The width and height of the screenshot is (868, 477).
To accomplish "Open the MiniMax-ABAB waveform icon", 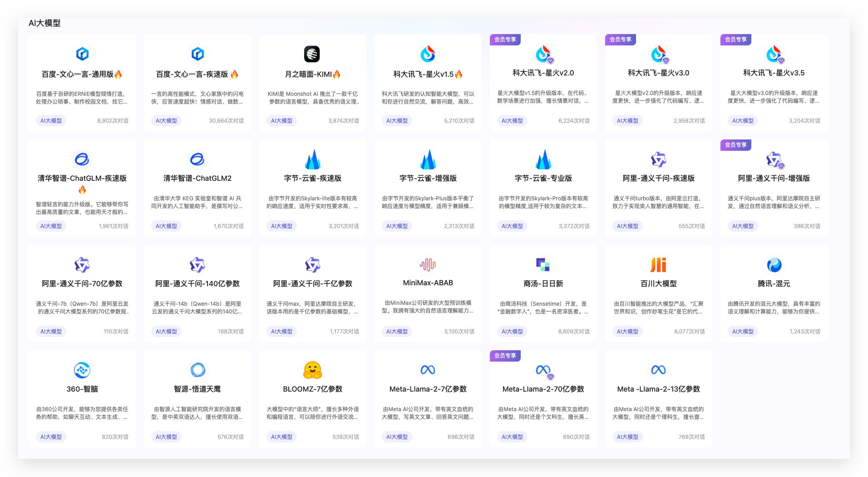I will point(428,264).
